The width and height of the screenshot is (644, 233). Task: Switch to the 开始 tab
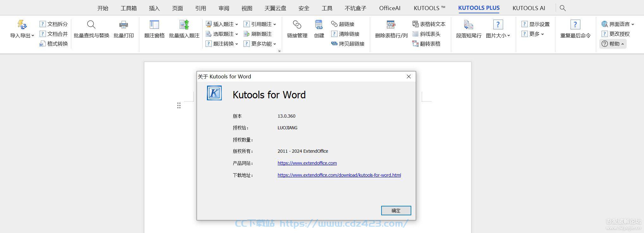[x=103, y=8]
